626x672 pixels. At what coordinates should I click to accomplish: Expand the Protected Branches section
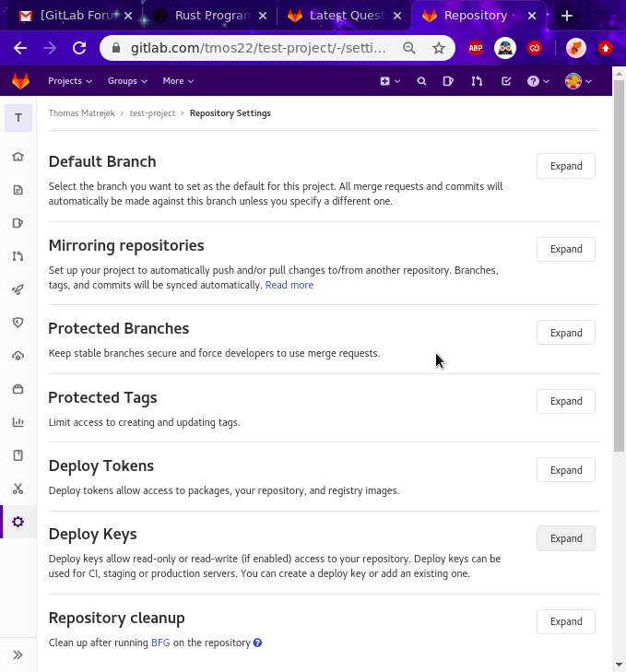(565, 333)
